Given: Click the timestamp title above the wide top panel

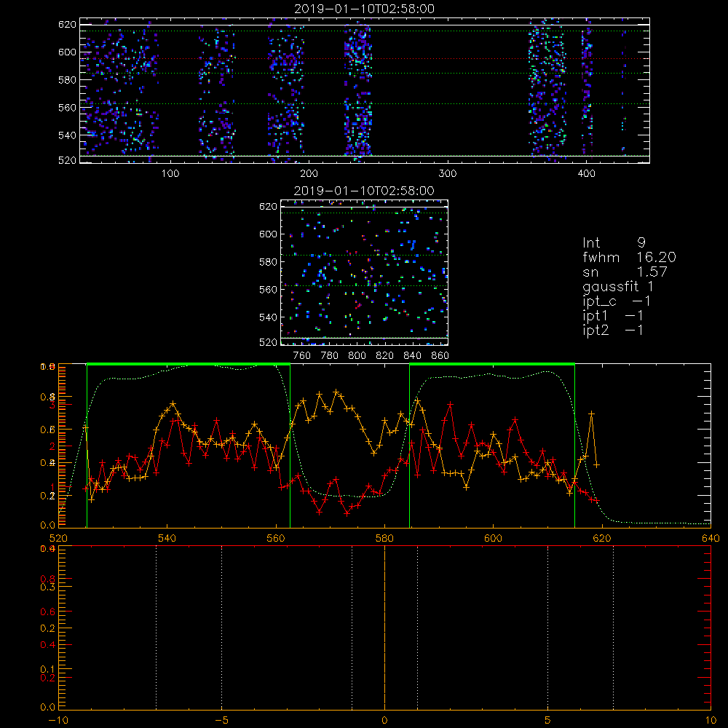Looking at the screenshot, I should tap(365, 9).
